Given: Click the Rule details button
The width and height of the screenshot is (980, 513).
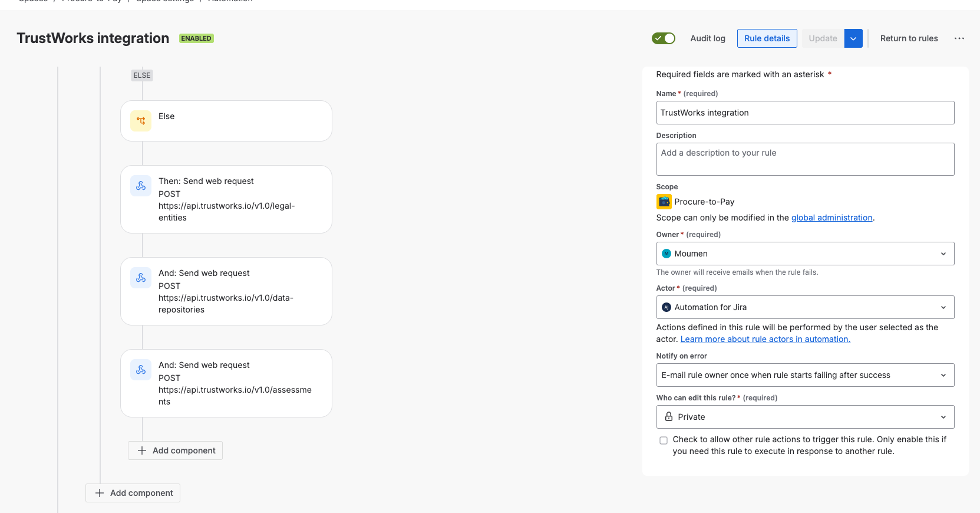Looking at the screenshot, I should [x=767, y=38].
